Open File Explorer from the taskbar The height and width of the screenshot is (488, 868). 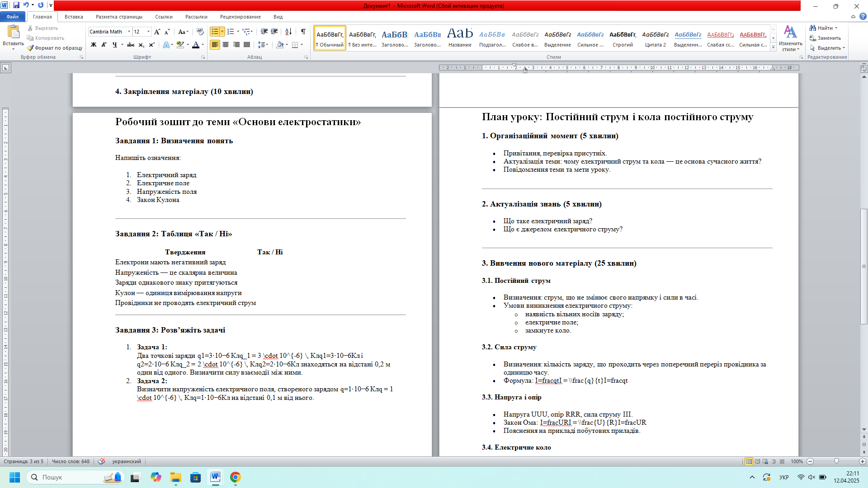[x=176, y=477]
